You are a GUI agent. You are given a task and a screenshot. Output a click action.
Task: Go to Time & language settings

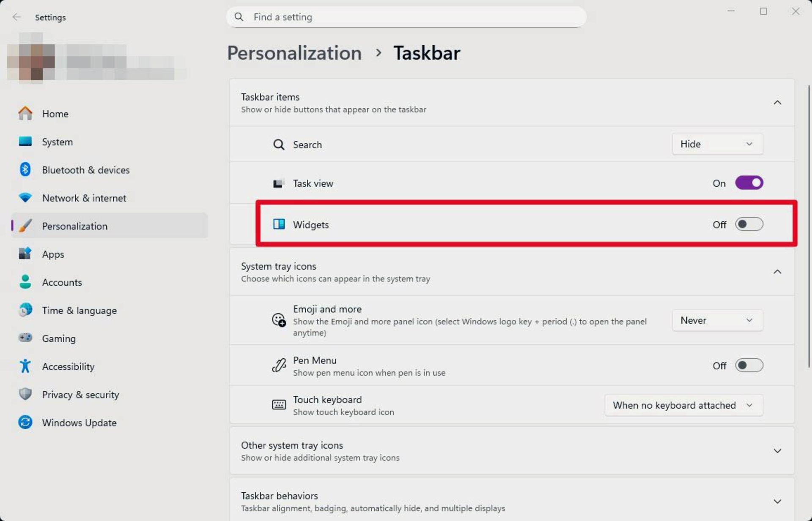79,311
